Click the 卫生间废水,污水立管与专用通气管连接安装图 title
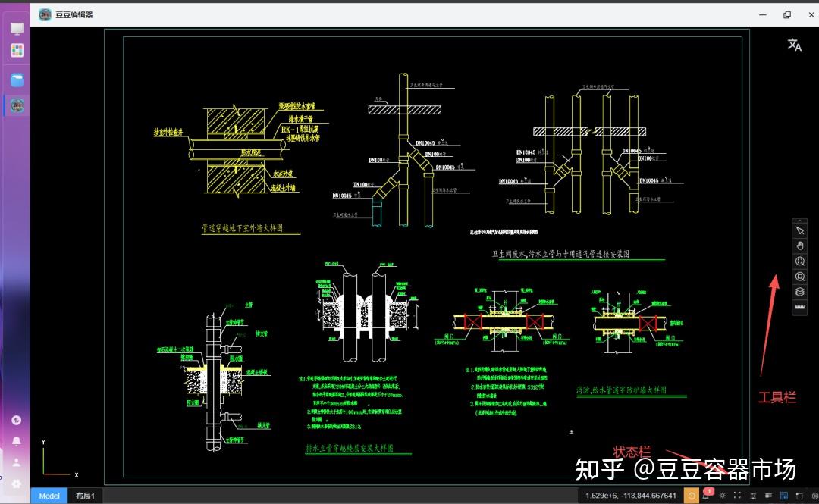819x504 pixels. pos(560,254)
